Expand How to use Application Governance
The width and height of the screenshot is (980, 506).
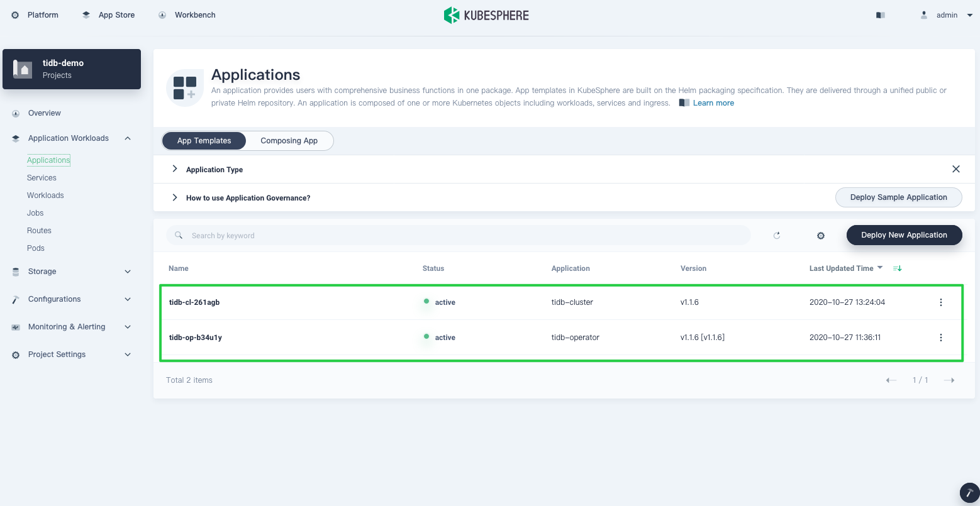pyautogui.click(x=175, y=197)
